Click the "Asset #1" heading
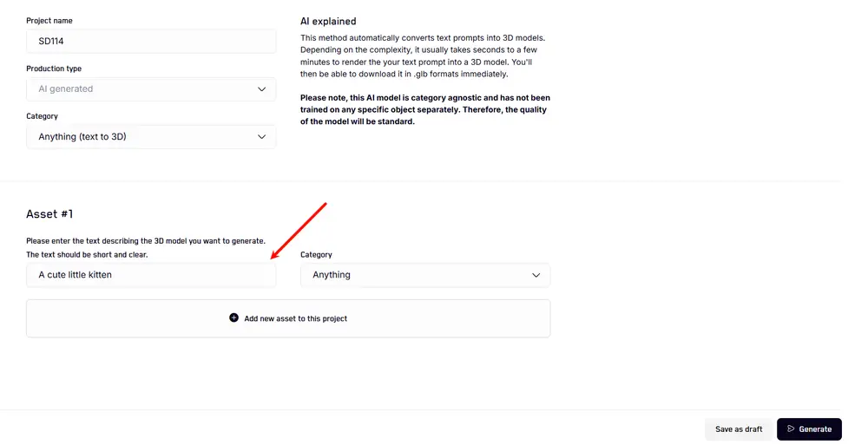 pyautogui.click(x=49, y=214)
